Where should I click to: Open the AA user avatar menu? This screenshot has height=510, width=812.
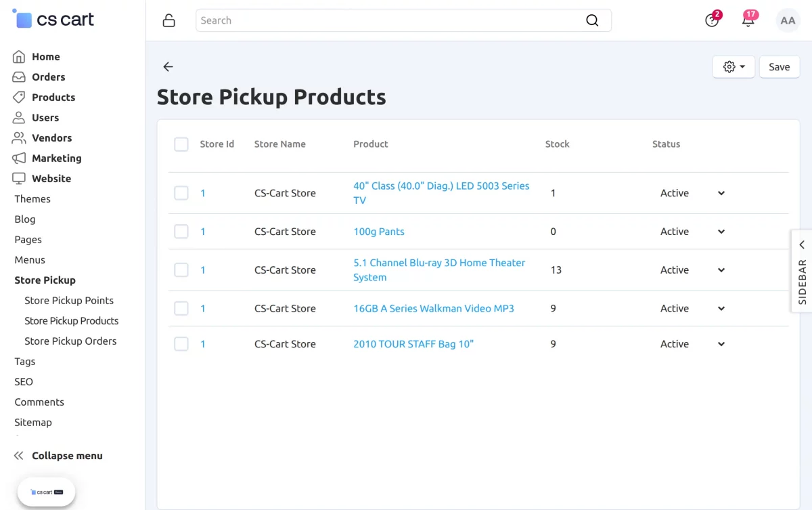[x=788, y=20]
